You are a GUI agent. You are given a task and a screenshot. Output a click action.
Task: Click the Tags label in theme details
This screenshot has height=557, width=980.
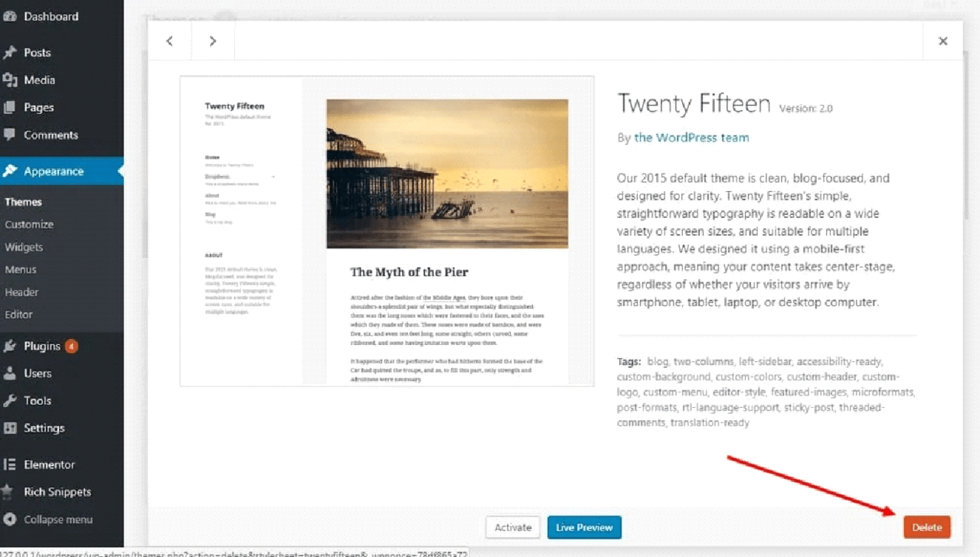[629, 361]
